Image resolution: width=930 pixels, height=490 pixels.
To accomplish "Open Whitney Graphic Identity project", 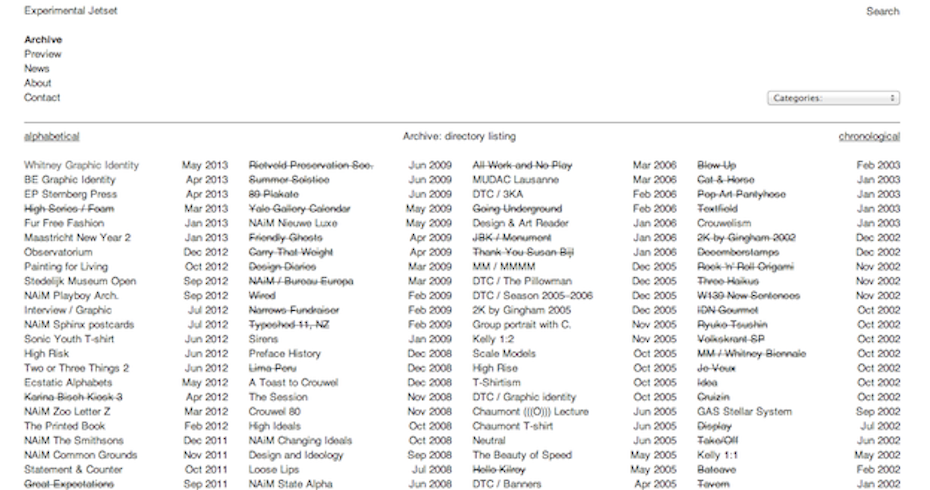I will click(81, 165).
